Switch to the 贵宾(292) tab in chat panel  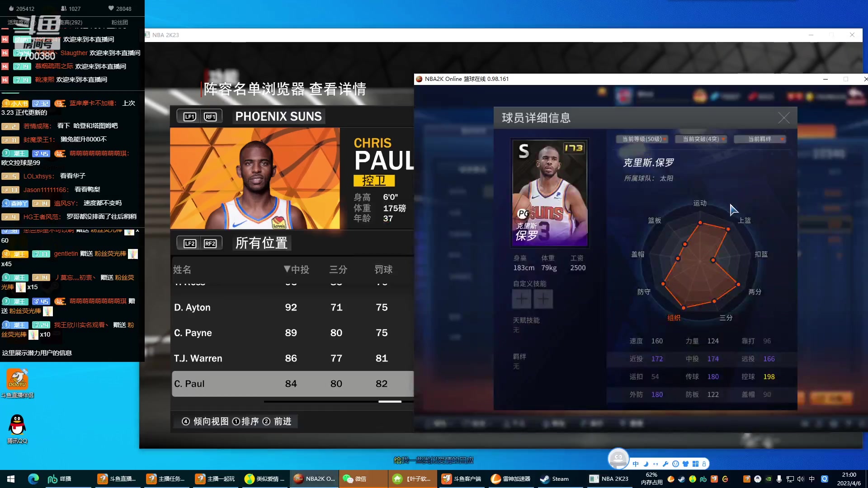(x=71, y=22)
